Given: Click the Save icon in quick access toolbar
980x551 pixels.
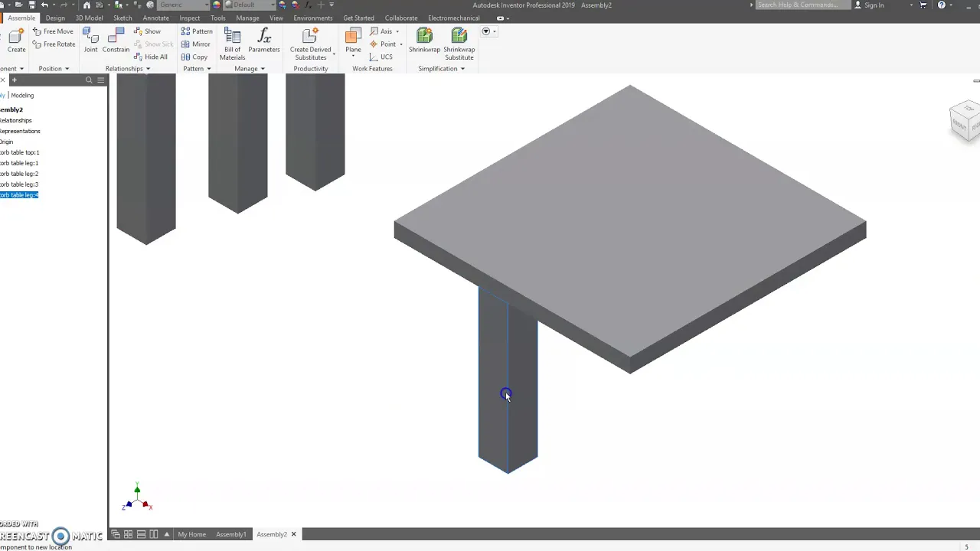Looking at the screenshot, I should [x=31, y=5].
